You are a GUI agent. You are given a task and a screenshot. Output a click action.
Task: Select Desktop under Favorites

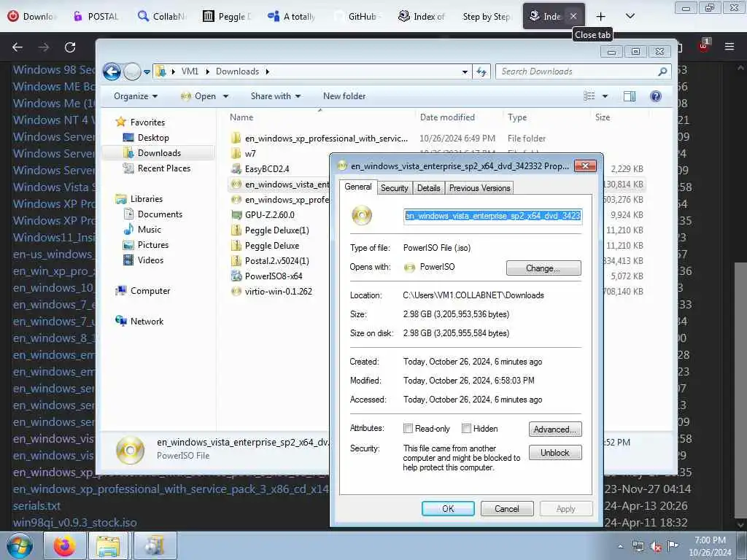click(153, 138)
